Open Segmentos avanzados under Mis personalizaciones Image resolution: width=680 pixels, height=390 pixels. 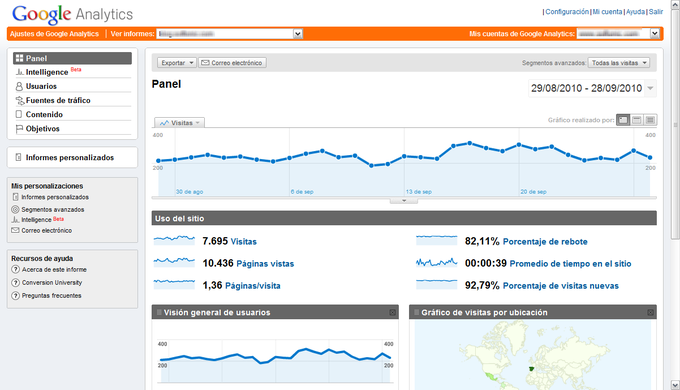tap(53, 210)
